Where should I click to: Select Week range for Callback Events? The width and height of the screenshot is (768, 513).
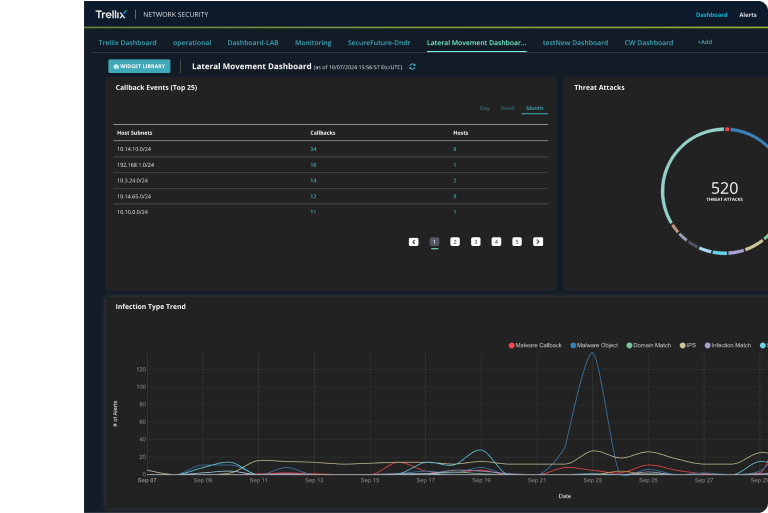507,108
